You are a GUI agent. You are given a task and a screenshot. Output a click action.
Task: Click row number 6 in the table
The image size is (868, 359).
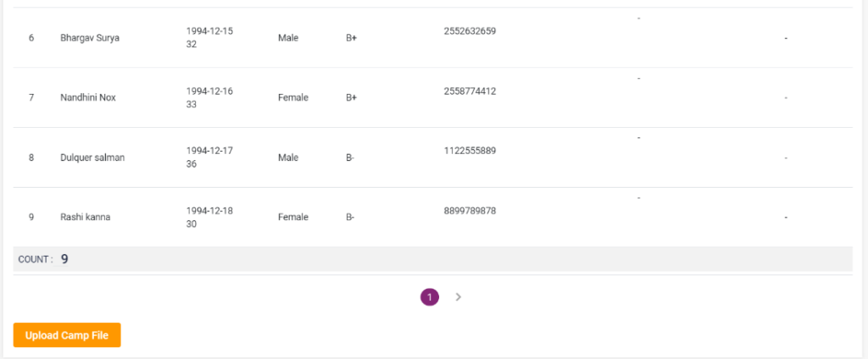[x=31, y=38]
